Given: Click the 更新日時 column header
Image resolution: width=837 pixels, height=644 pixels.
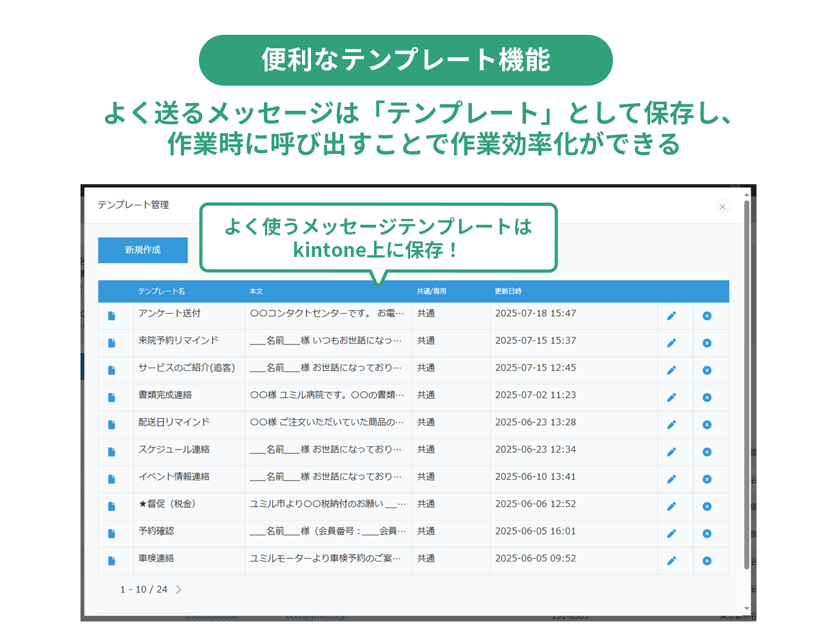Looking at the screenshot, I should [x=508, y=292].
